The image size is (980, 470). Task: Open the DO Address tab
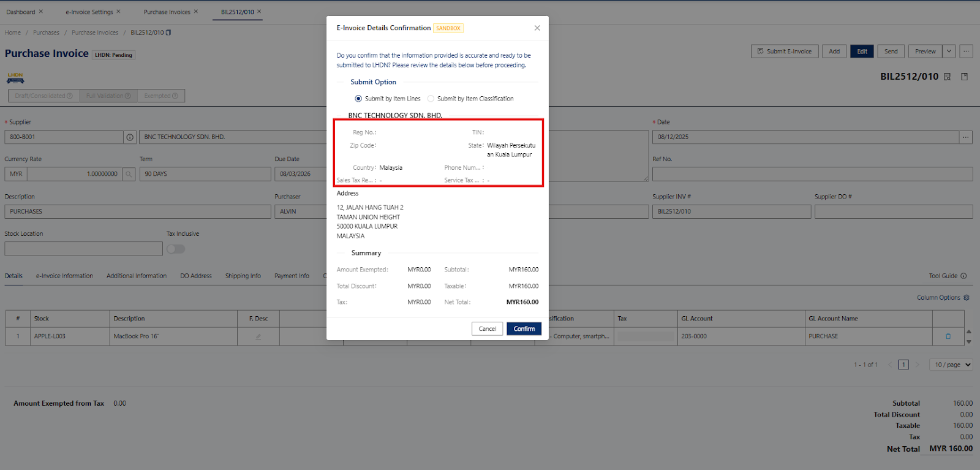pyautogui.click(x=196, y=276)
